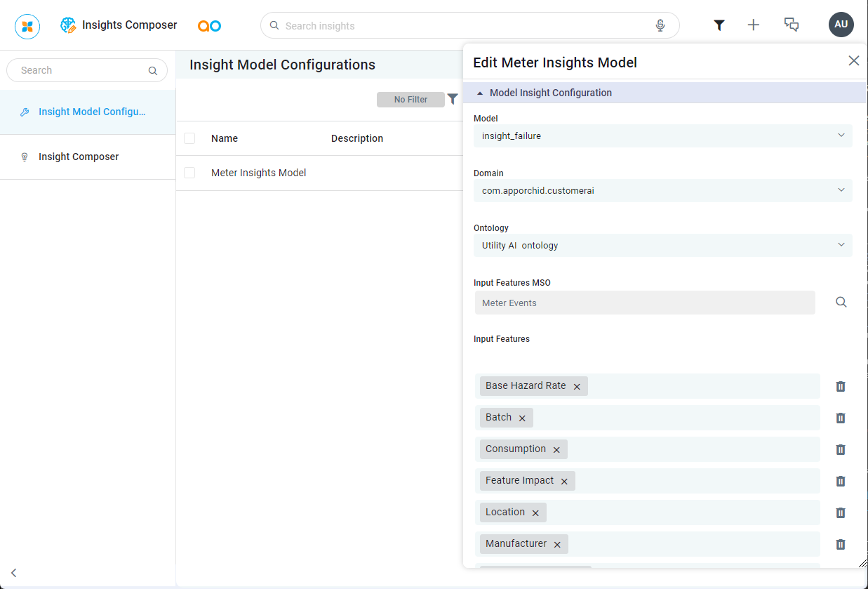Screen dimensions: 868x589
Task: Open the filter icon in top bar
Action: [719, 25]
